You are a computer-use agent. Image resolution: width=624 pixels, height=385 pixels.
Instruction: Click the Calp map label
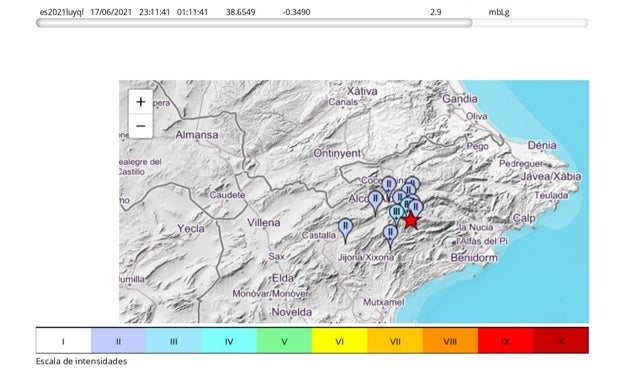524,218
